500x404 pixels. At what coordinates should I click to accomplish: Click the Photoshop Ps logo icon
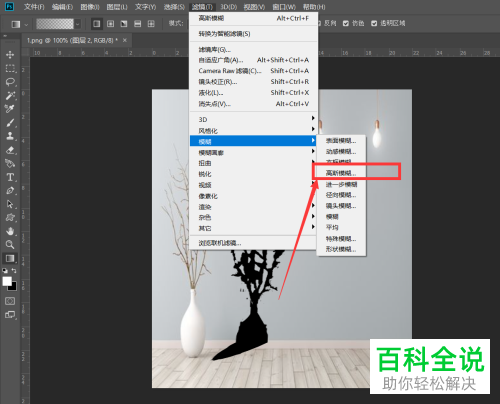(x=9, y=6)
